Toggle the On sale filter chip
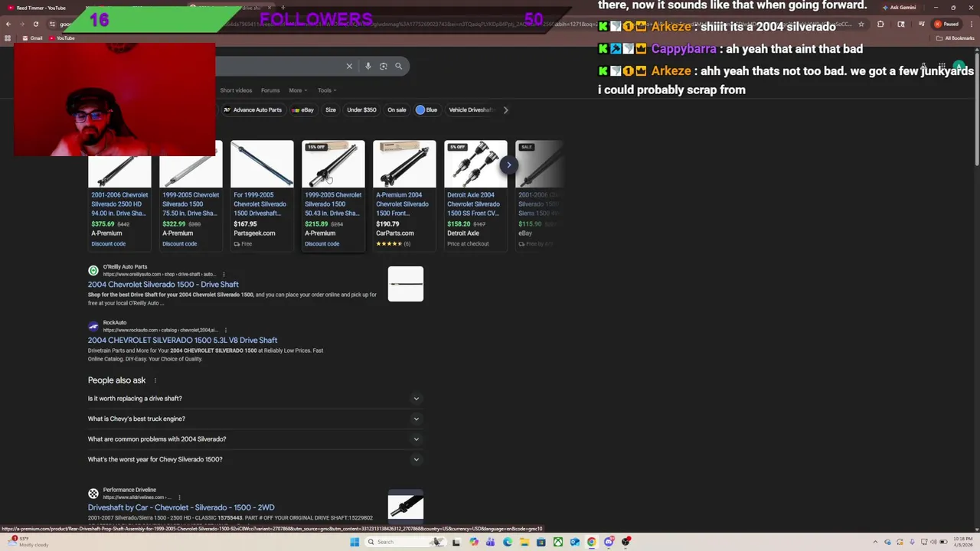The width and height of the screenshot is (980, 551). [397, 109]
